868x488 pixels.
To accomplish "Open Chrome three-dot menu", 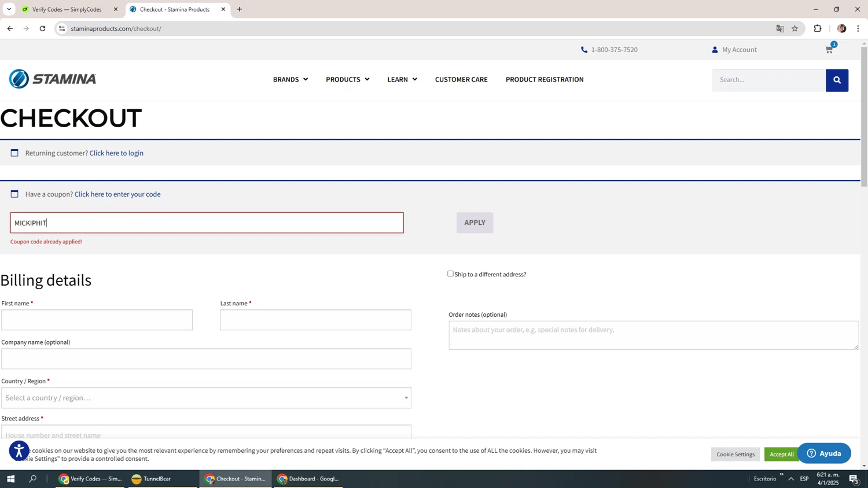I will coord(858,28).
